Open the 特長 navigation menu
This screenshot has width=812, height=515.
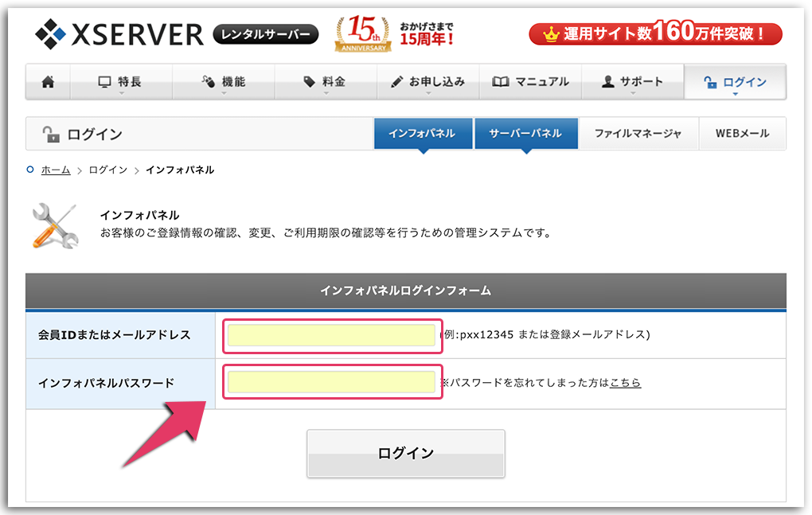click(x=121, y=82)
